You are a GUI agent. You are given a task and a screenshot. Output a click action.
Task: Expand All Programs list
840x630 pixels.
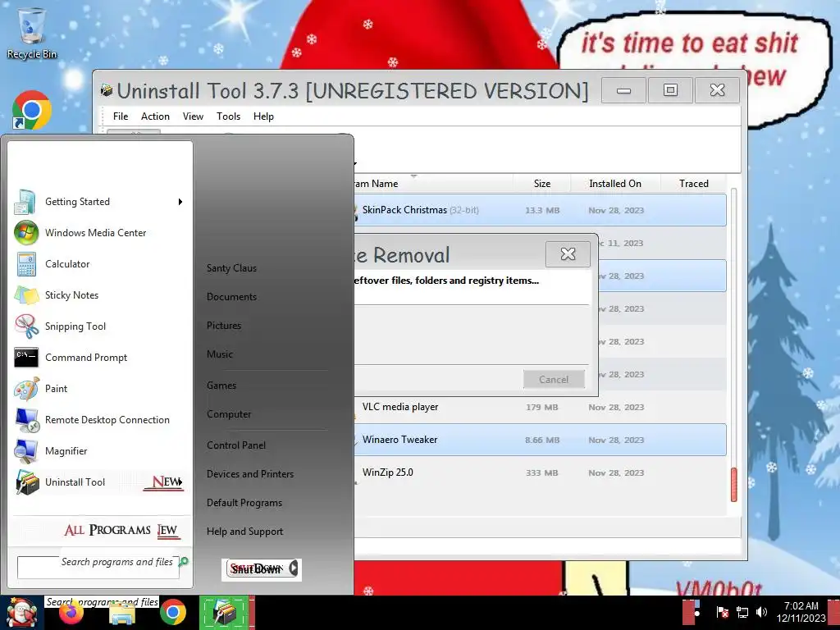pyautogui.click(x=121, y=531)
